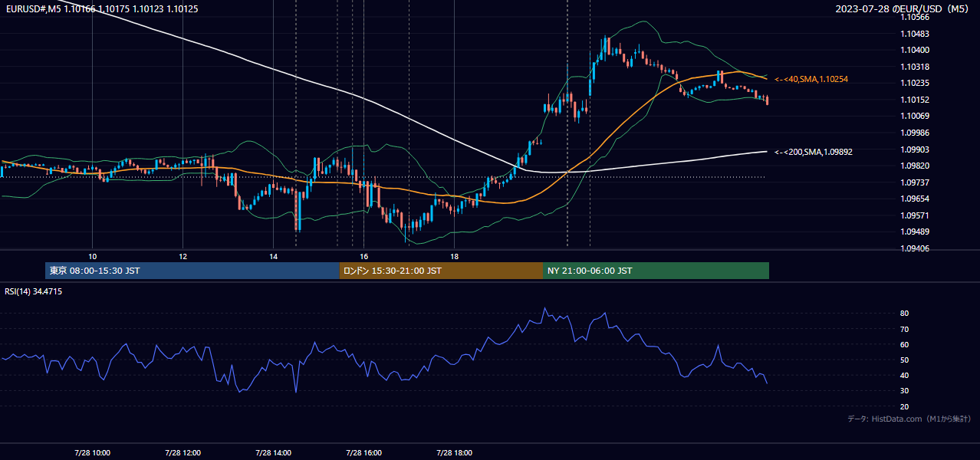Screen dimensions: 980x460
Task: Click the 7/28 16:00 date label
Action: click(x=363, y=453)
